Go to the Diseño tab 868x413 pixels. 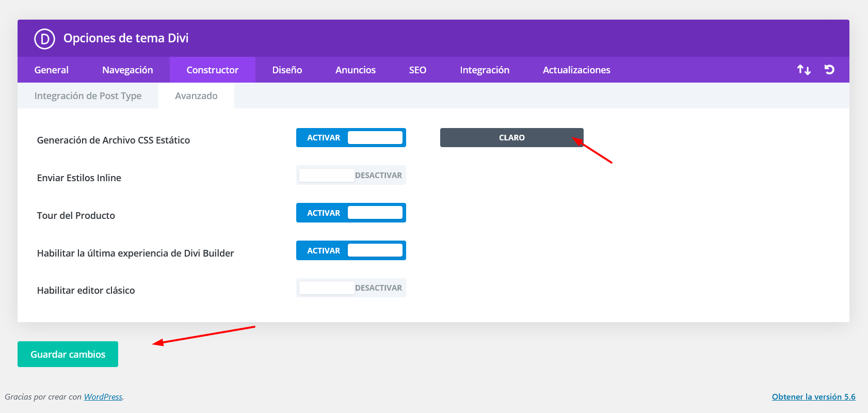pos(287,70)
